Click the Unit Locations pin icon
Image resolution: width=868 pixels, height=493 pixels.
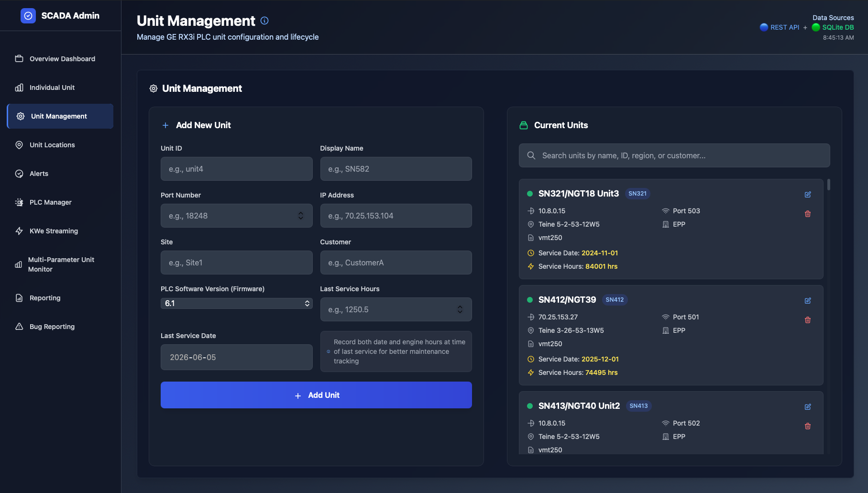pos(19,145)
